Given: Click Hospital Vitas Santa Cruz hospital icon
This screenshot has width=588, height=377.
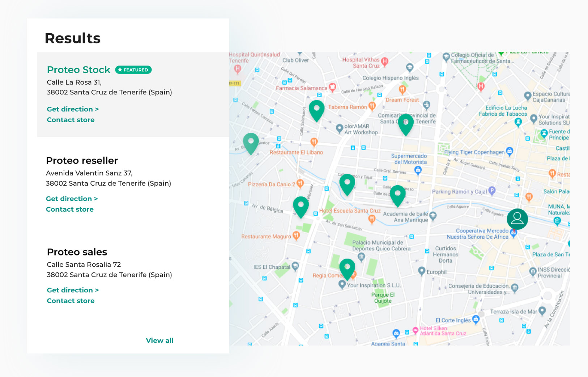Looking at the screenshot, I should pyautogui.click(x=385, y=62).
